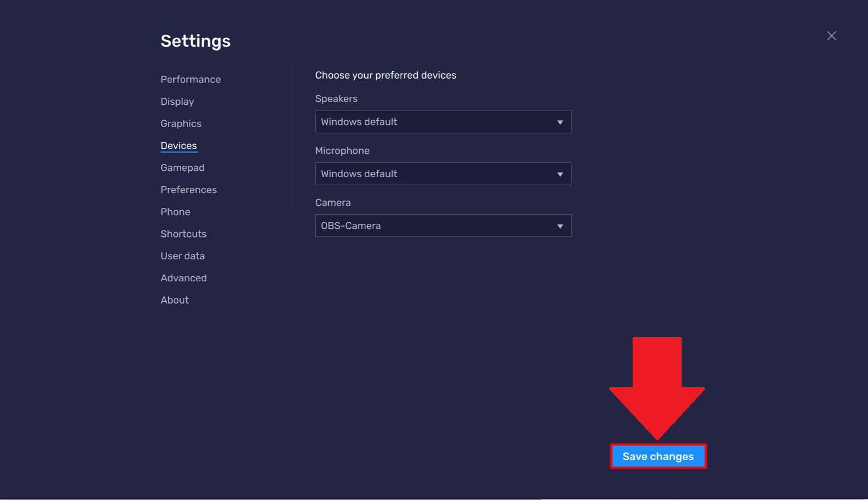Click the Settings heading
The image size is (868, 500).
click(195, 41)
